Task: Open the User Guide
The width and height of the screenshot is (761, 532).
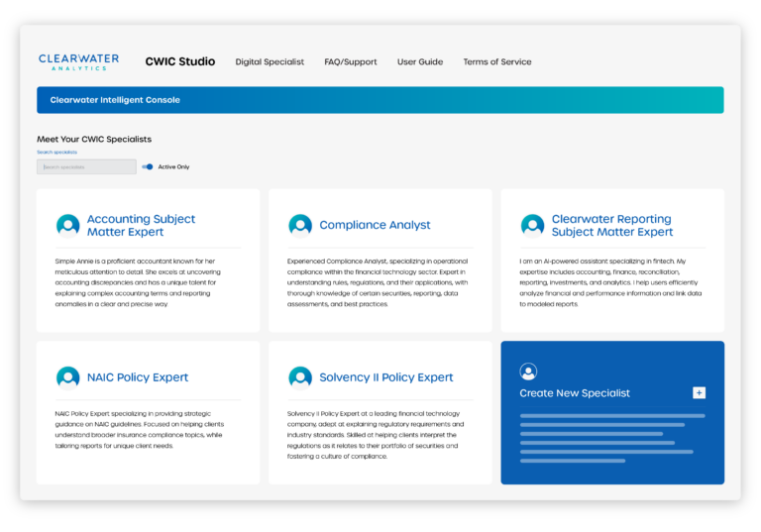Action: [420, 61]
